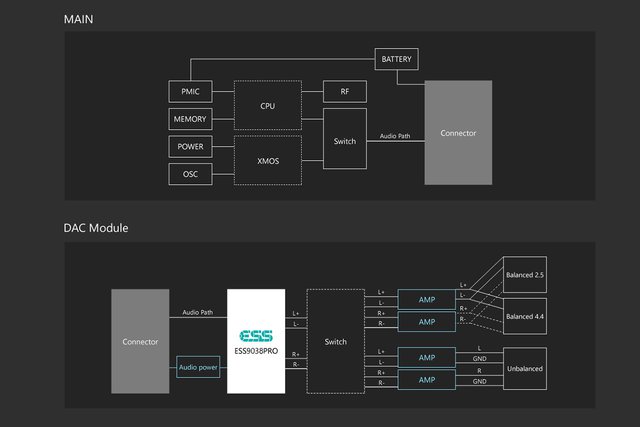This screenshot has width=640, height=427.
Task: Click the dashed CPU block
Action: 267,104
